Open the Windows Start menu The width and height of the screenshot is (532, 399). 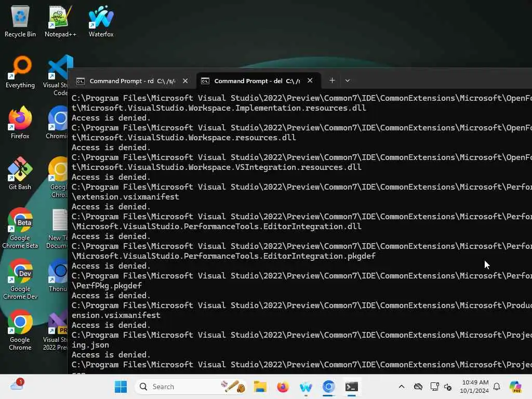(x=121, y=387)
